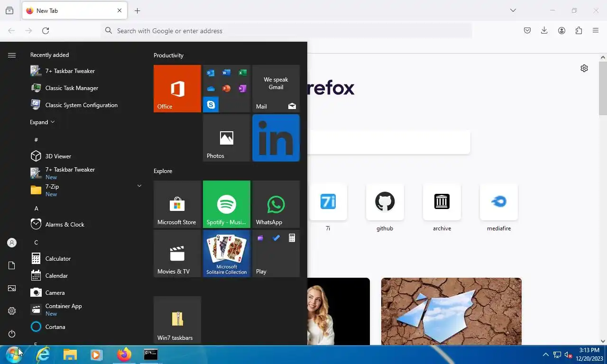This screenshot has height=364, width=607.
Task: Select the New Tab browser tab
Action: tap(74, 10)
